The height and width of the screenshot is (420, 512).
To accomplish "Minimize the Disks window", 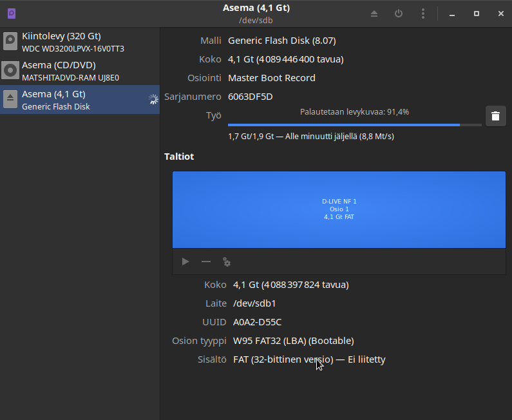I will tap(453, 14).
